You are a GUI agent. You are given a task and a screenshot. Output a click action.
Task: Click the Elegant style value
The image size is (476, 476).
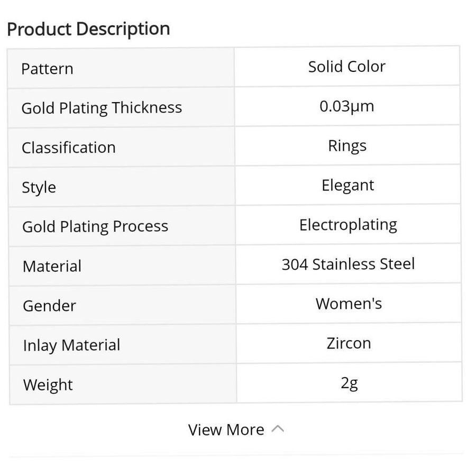(x=347, y=185)
